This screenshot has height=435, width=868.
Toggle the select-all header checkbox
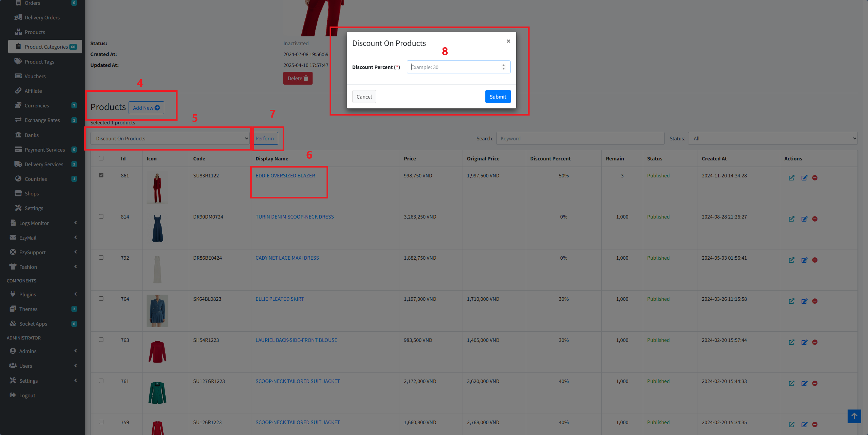(x=101, y=158)
